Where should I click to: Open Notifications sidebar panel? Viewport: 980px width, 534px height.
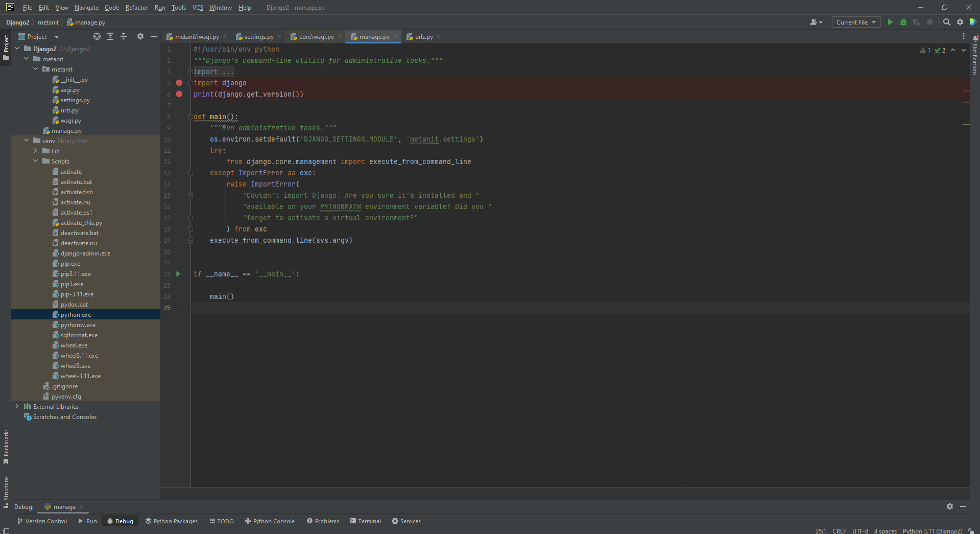pos(975,56)
